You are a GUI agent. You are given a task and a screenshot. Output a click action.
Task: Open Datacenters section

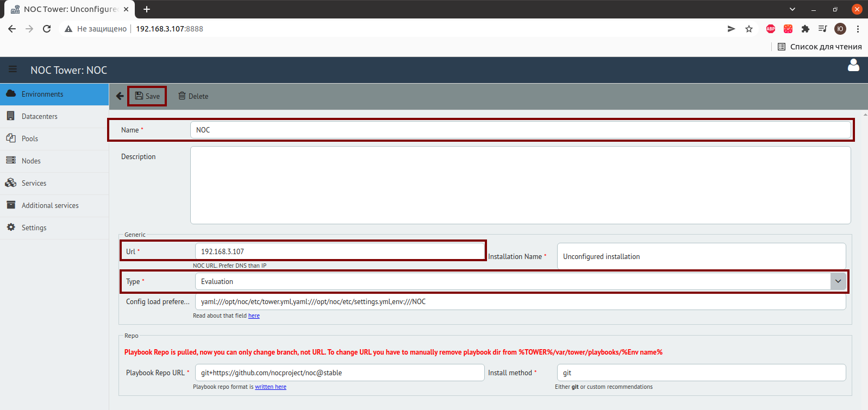(x=54, y=116)
